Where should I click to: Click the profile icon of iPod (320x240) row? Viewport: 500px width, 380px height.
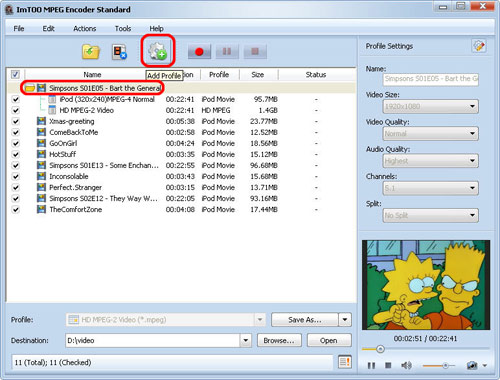[x=52, y=99]
